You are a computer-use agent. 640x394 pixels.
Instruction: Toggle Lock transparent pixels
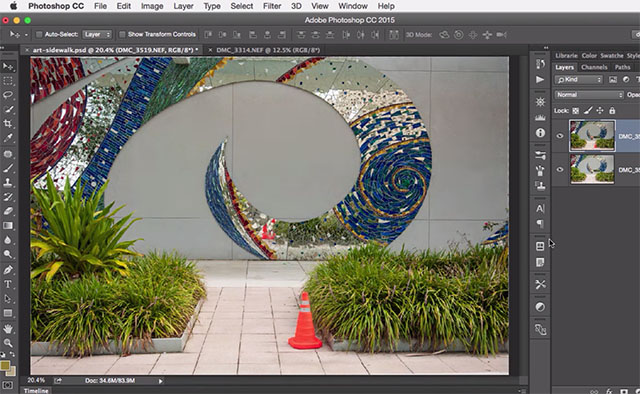tap(576, 111)
